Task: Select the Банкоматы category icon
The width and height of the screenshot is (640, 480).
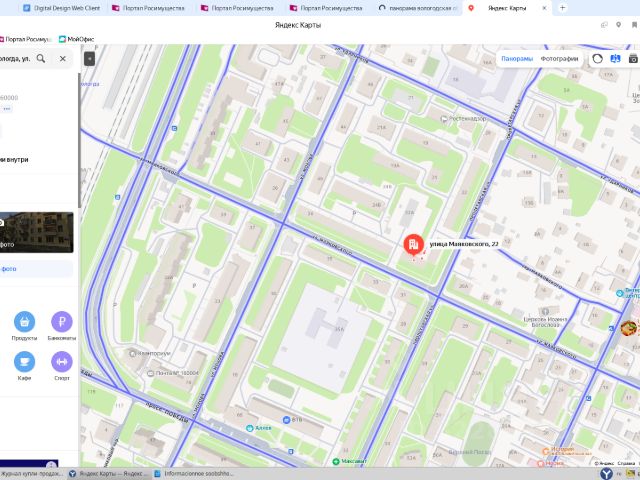Action: click(62, 322)
